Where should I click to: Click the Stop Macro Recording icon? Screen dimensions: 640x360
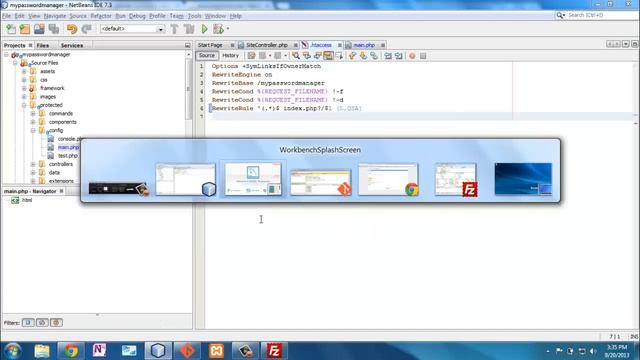[423, 56]
